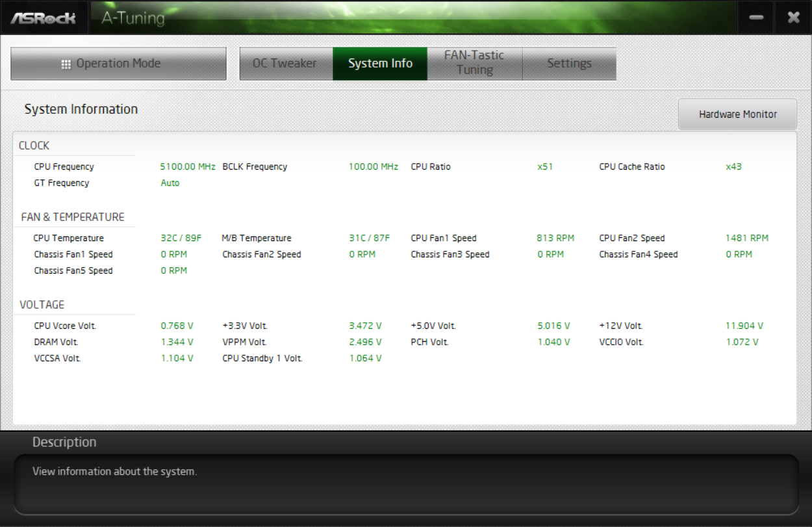This screenshot has width=812, height=527.
Task: Click the System Information heading
Action: point(81,109)
